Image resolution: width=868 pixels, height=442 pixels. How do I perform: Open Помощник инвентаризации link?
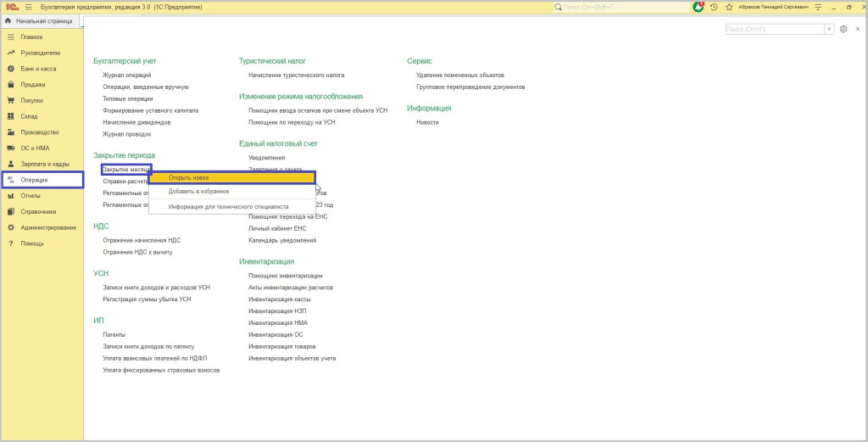[285, 276]
